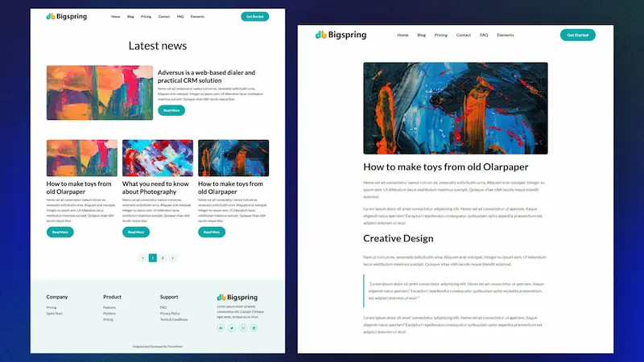Select page 2 in the pagination

(163, 257)
